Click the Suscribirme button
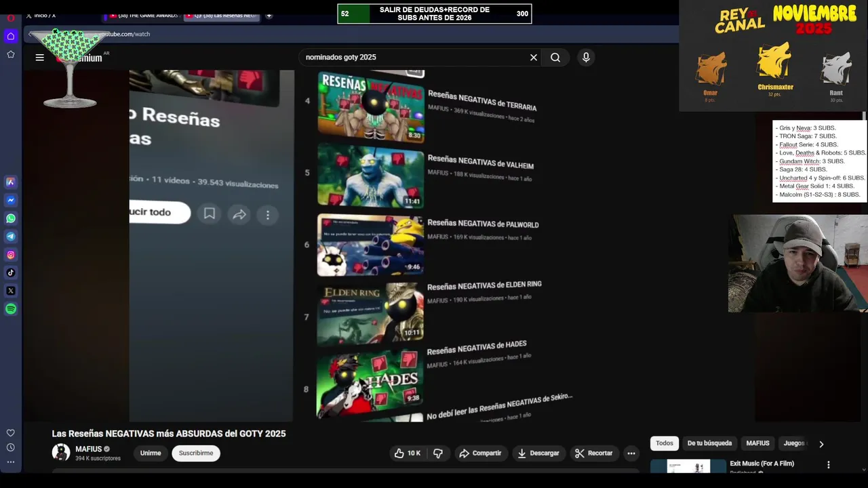 click(196, 453)
